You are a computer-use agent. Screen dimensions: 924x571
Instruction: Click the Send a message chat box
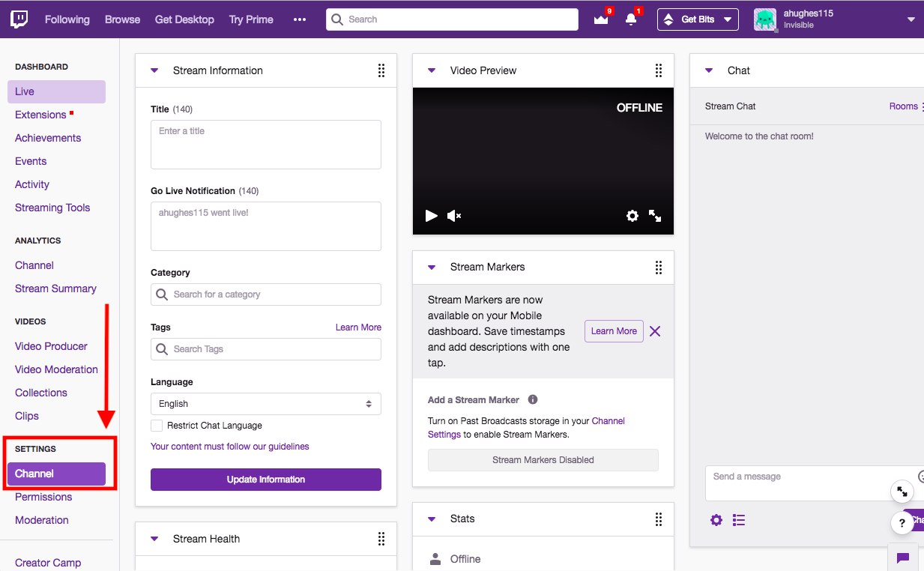coord(815,483)
